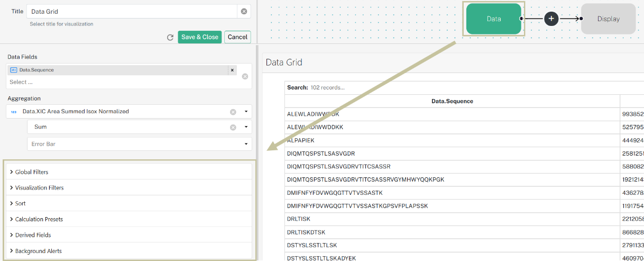Expand the Sort section
Viewport: 644px width, 261px height.
(x=130, y=203)
